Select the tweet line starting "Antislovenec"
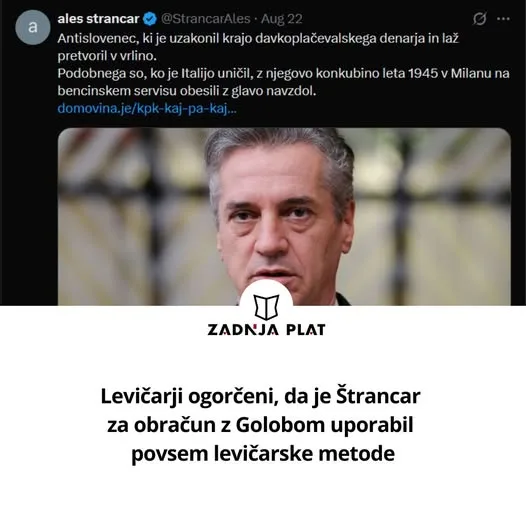This screenshot has height=526, width=526. (x=258, y=39)
